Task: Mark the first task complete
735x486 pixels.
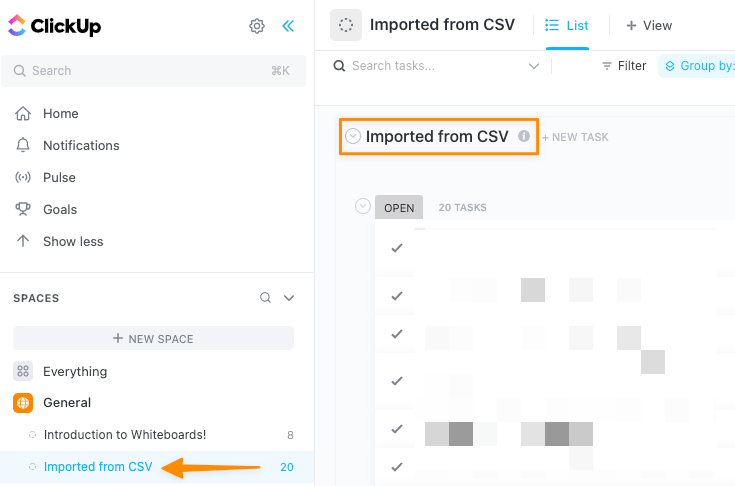Action: click(x=397, y=248)
